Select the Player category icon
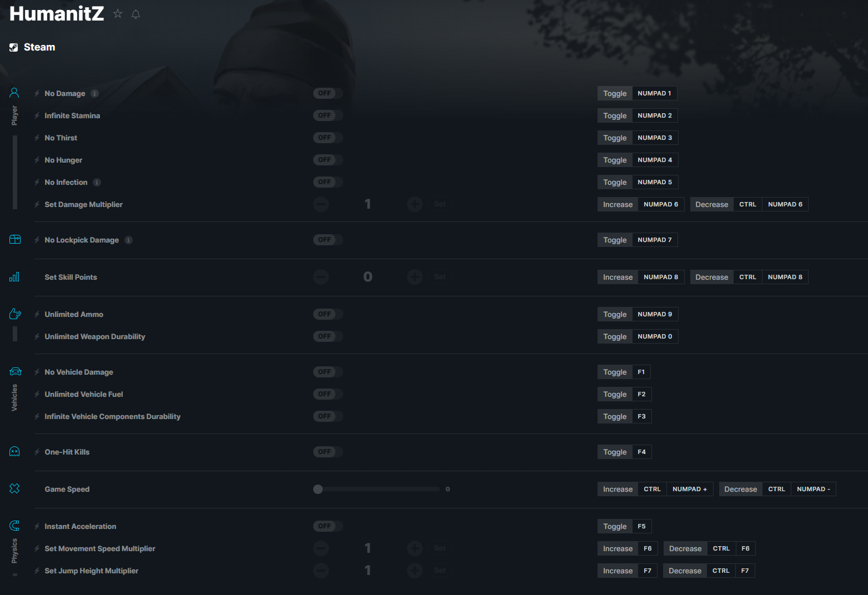This screenshot has width=868, height=595. [14, 93]
